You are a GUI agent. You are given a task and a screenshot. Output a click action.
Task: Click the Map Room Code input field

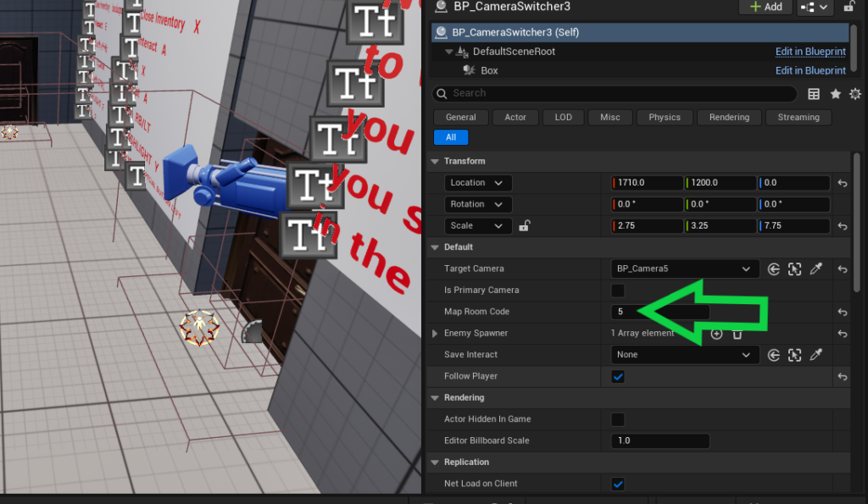click(x=659, y=312)
